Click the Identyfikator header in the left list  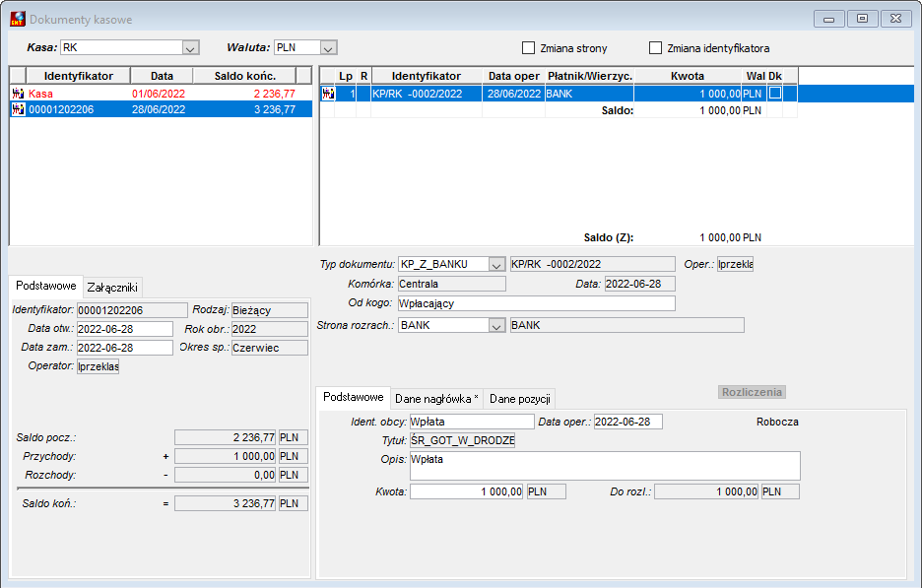point(78,76)
